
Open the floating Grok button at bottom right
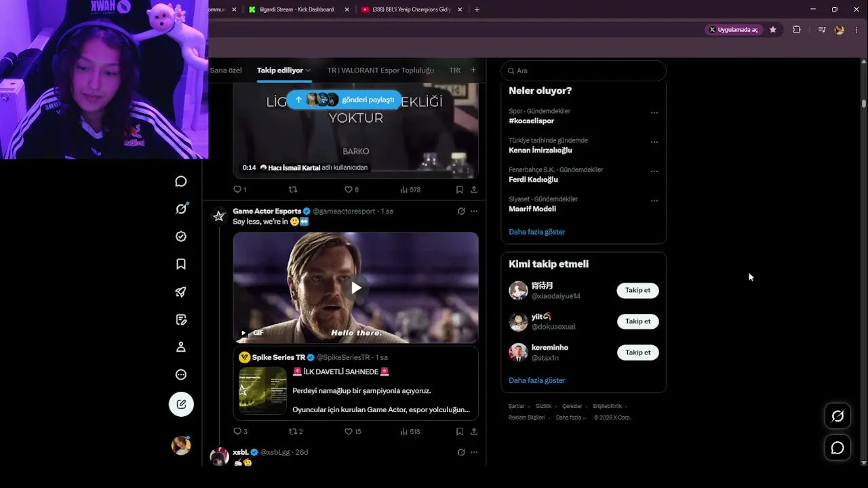tap(837, 416)
